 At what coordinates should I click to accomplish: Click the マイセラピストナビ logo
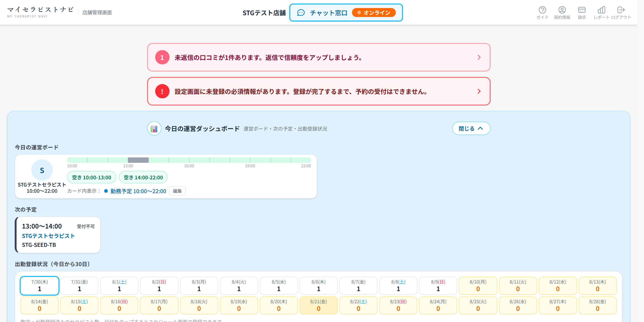pyautogui.click(x=40, y=12)
